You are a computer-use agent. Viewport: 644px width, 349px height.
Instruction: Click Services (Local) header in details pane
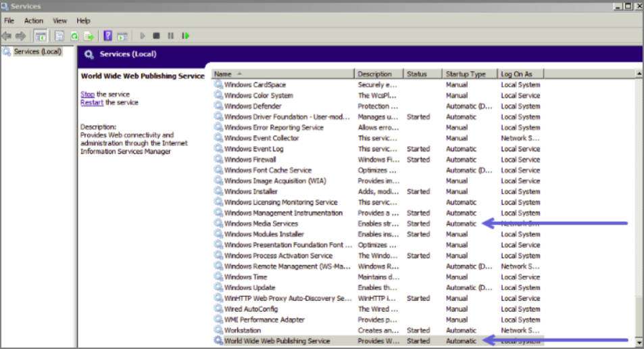tap(128, 54)
